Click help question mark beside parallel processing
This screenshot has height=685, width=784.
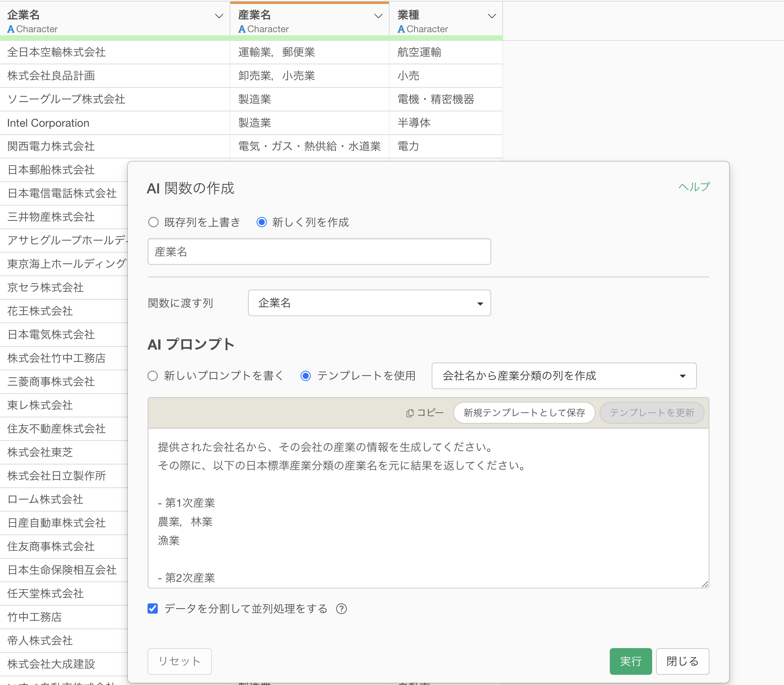(x=341, y=608)
